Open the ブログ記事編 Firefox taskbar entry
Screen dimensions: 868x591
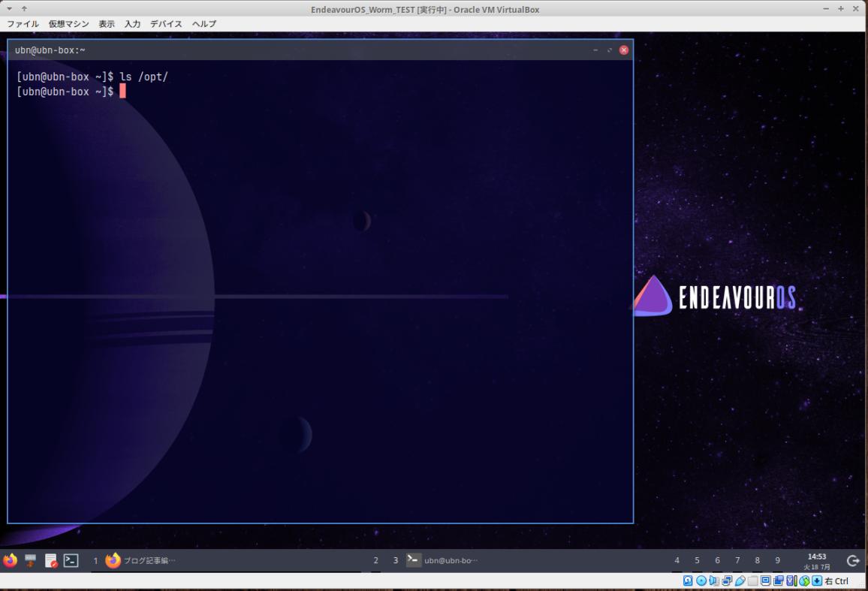(x=140, y=560)
